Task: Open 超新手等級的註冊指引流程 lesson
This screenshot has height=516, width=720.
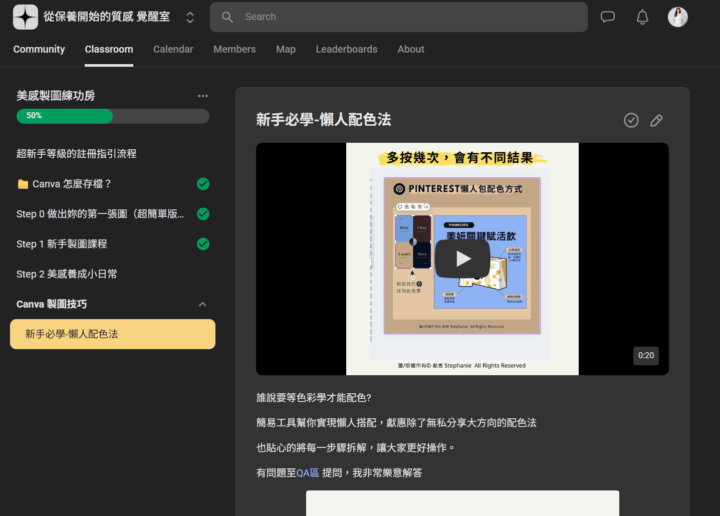Action: click(x=76, y=154)
